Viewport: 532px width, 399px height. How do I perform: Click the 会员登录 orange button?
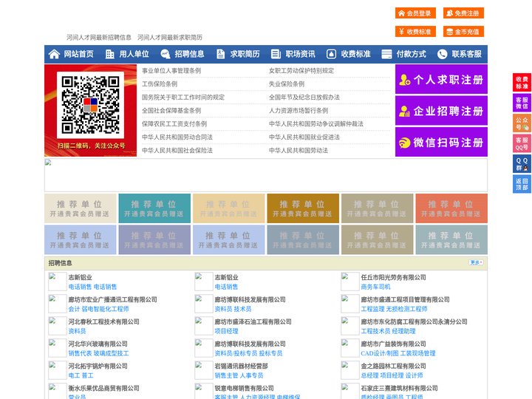point(415,13)
